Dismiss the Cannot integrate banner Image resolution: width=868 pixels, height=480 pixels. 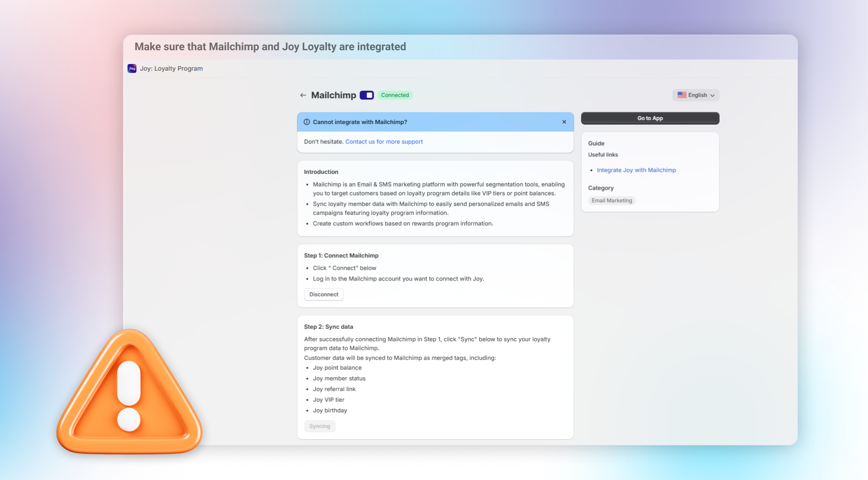tap(564, 122)
